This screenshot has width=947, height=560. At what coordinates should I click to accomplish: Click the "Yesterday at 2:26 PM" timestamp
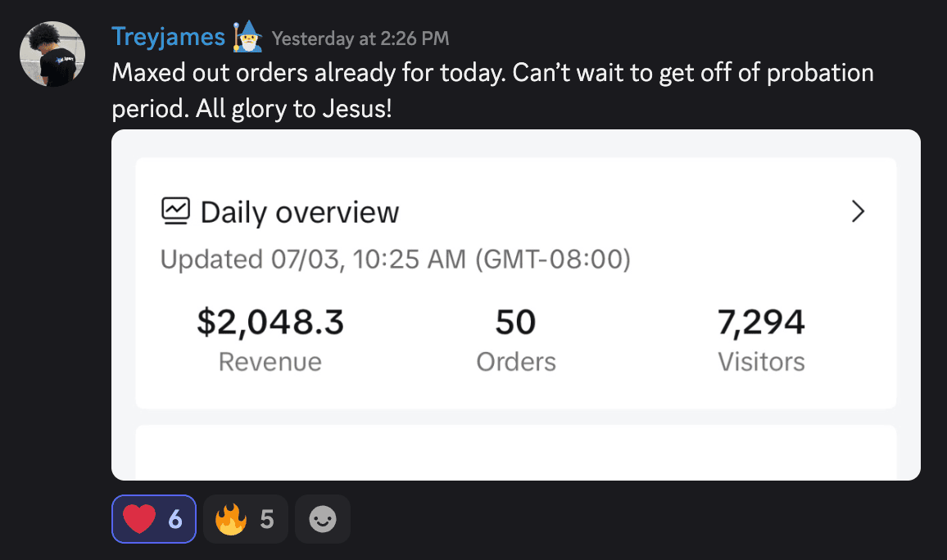[360, 38]
